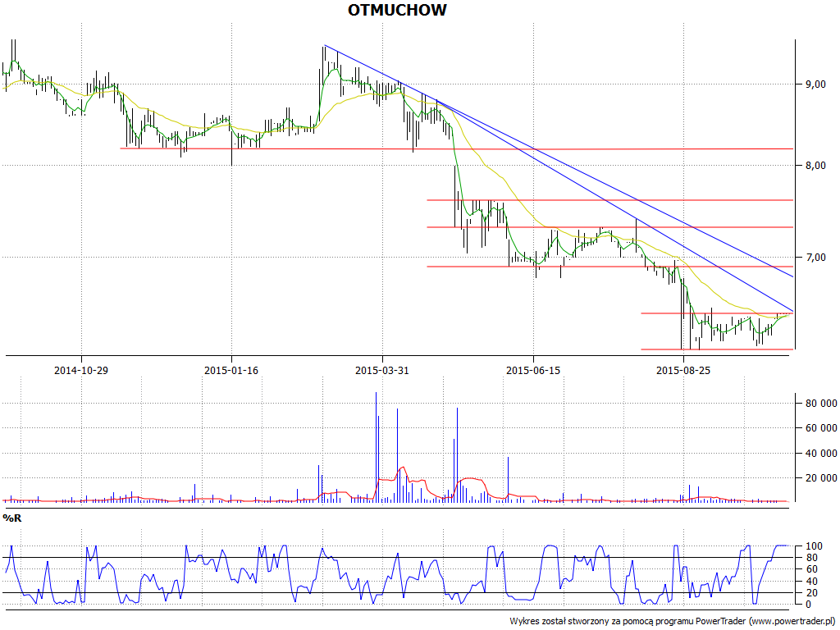840x630 pixels.
Task: Click the 40 000 volume axis label
Action: click(819, 453)
